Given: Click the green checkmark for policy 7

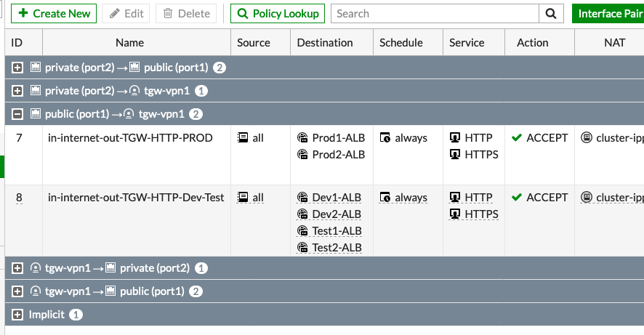Looking at the screenshot, I should pos(517,137).
